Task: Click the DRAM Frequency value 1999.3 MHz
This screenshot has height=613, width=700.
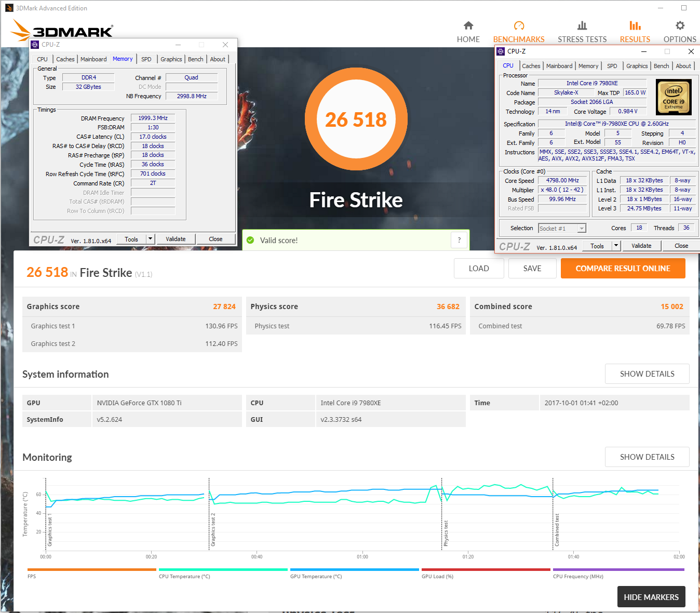Action: (x=153, y=118)
